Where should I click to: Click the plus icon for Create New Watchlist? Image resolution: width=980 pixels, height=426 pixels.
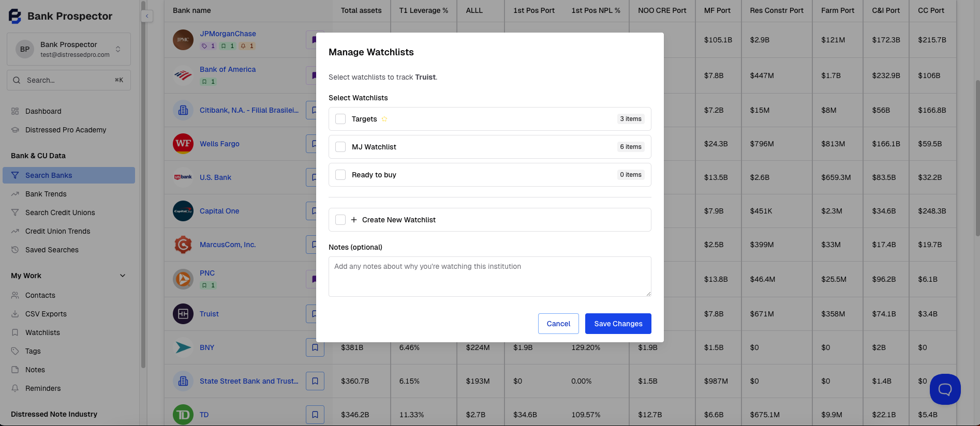(x=354, y=220)
